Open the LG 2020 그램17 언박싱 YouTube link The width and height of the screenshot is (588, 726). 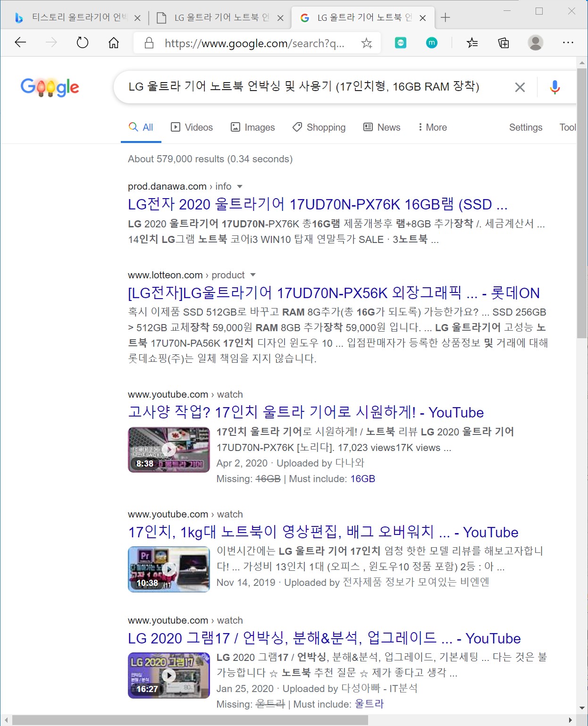[324, 638]
